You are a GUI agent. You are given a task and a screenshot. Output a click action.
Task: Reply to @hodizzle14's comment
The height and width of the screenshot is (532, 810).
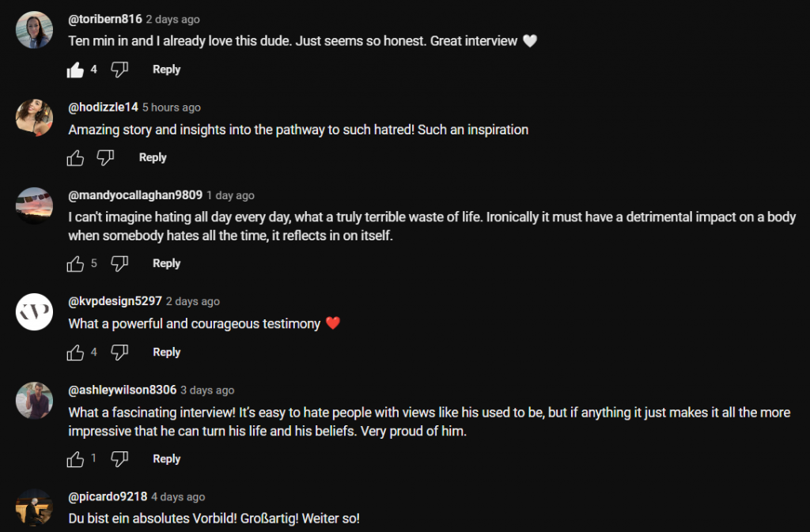153,158
